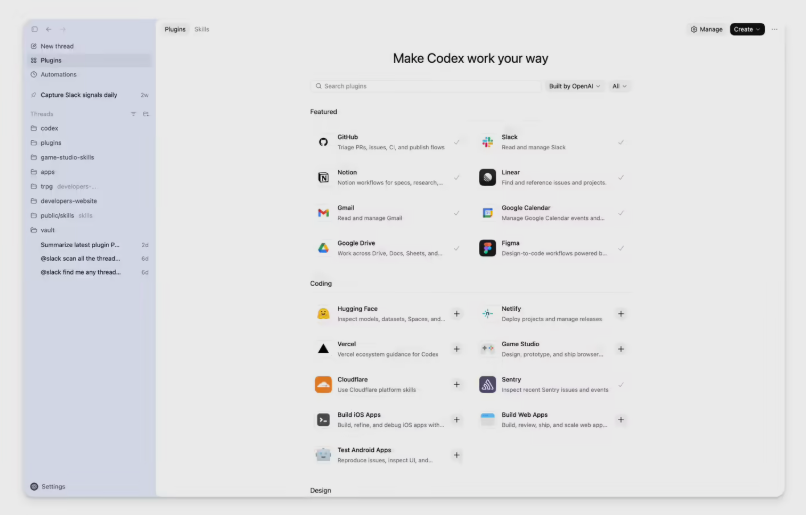
Task: Toggle the installed checkmark for Sentry
Action: pyautogui.click(x=621, y=385)
